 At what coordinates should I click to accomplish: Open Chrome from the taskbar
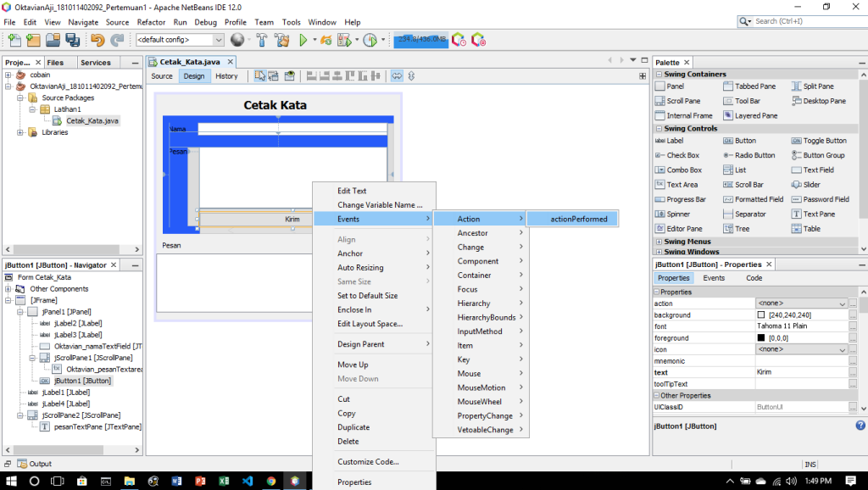click(270, 481)
